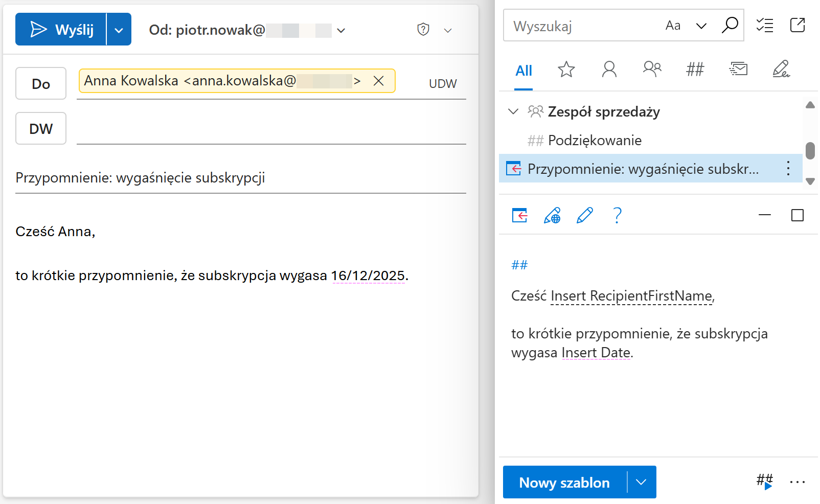The image size is (820, 504).
Task: Open the edit online pencil-globe icon
Action: [552, 216]
